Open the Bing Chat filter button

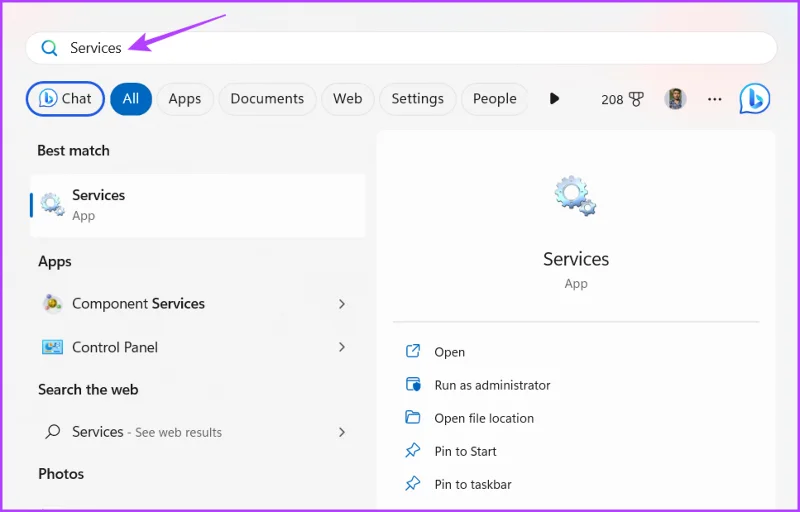[65, 99]
